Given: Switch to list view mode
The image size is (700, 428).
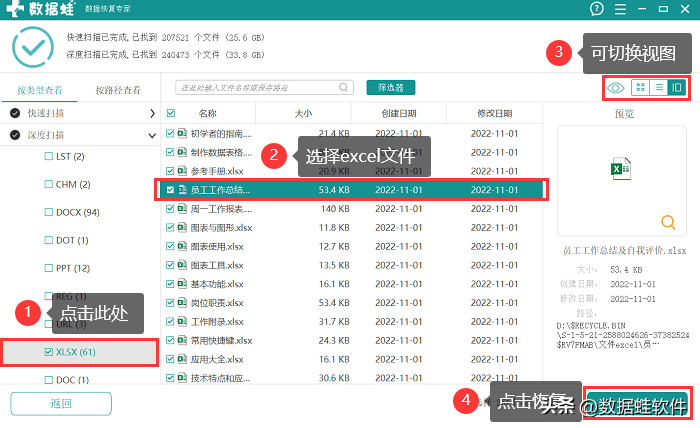Looking at the screenshot, I should 658,88.
